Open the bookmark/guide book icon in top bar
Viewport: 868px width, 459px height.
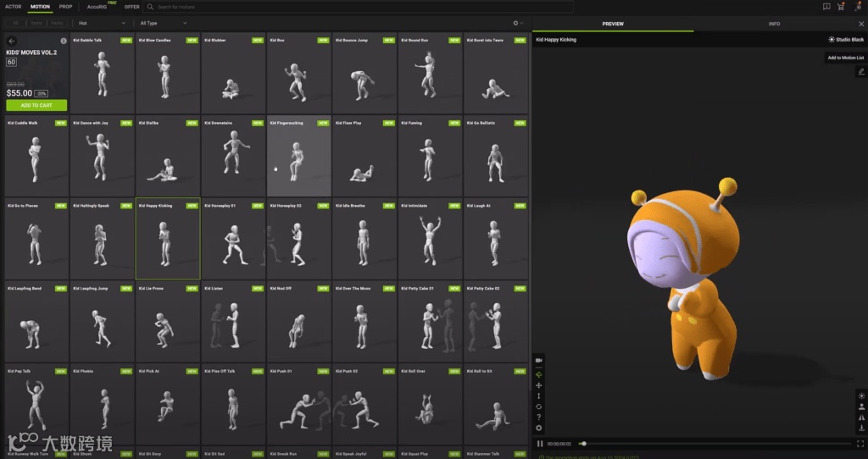826,7
